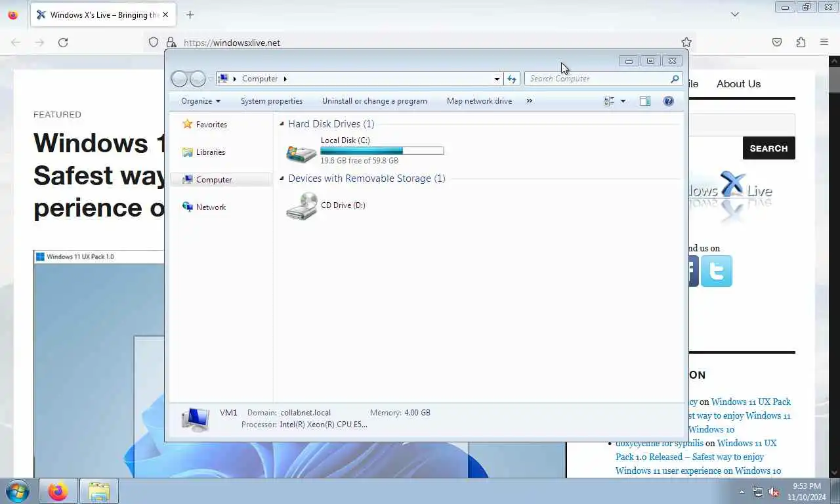Click Explorer's Forward navigation button
840x504 pixels.
(x=198, y=79)
